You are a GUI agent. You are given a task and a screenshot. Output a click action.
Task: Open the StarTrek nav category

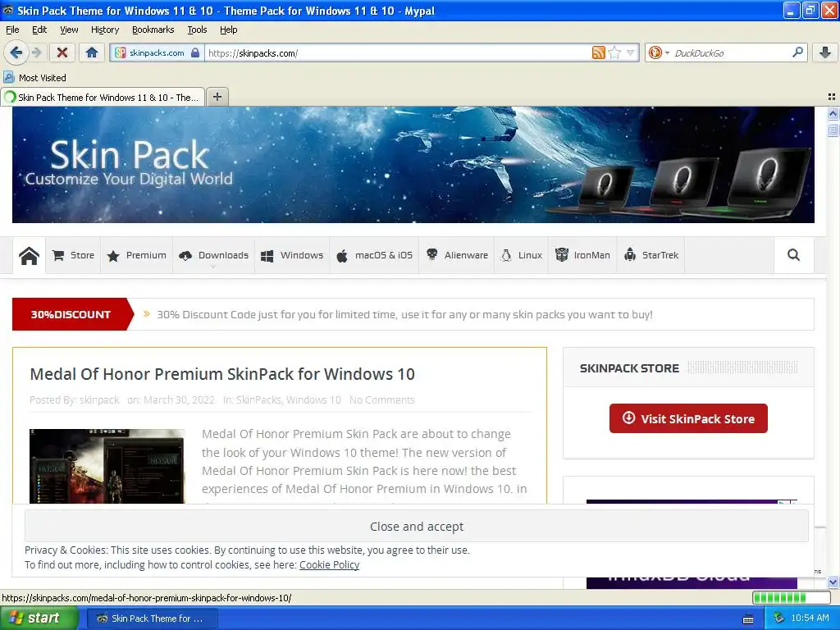coord(651,256)
